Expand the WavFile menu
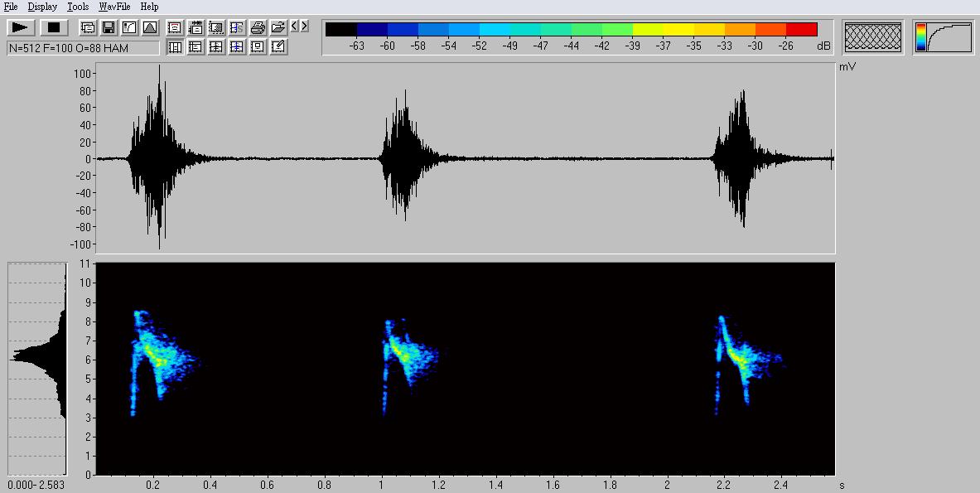Screen dimensions: 980x493 click(114, 7)
